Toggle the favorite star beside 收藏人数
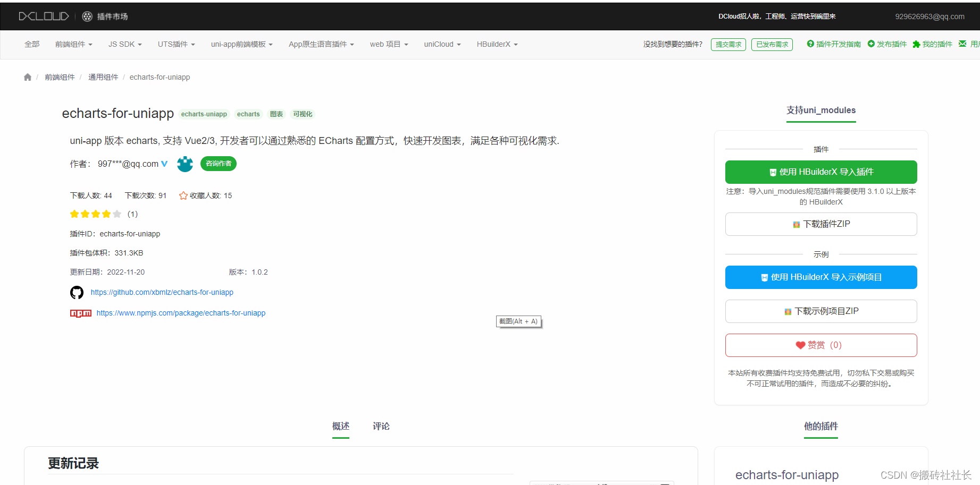The width and height of the screenshot is (980, 485). tap(183, 195)
